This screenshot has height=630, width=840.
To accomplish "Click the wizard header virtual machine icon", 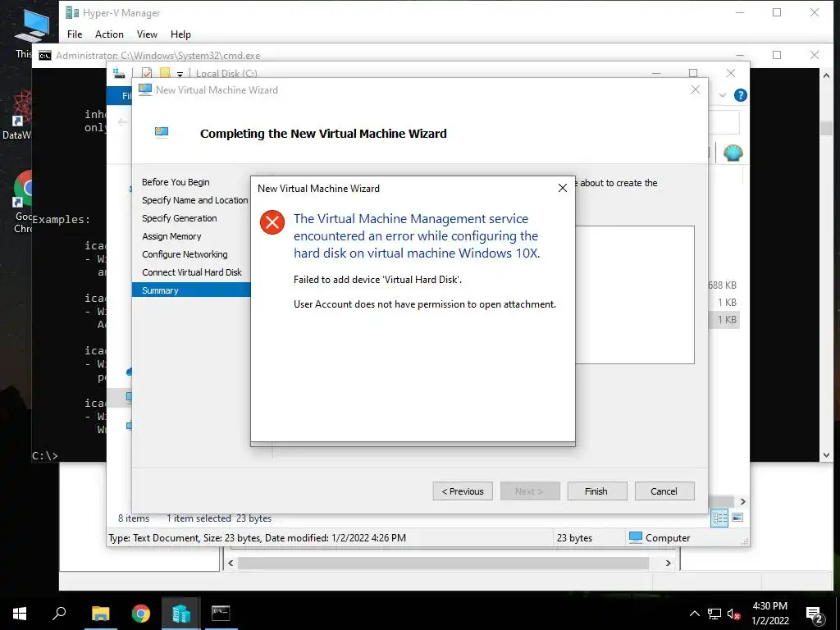I will click(x=162, y=132).
